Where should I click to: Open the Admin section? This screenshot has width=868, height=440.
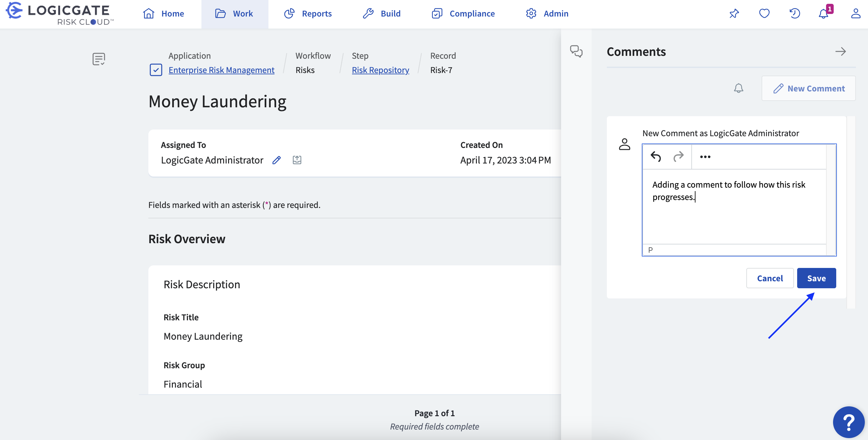[x=547, y=13]
